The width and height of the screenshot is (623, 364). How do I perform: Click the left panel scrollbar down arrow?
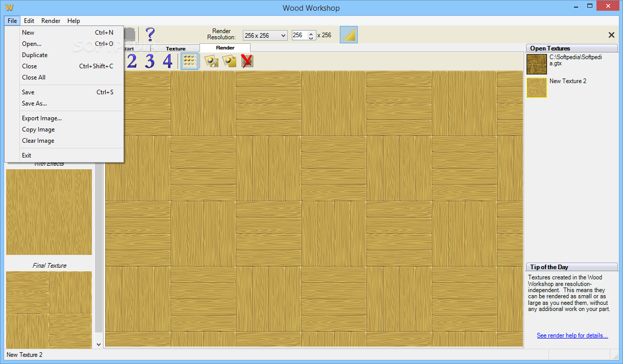pos(99,345)
